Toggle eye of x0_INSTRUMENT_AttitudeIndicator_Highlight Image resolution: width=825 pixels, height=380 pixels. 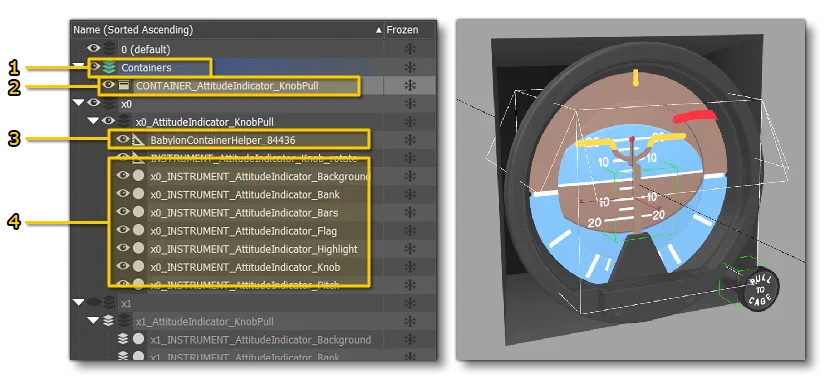tap(123, 248)
